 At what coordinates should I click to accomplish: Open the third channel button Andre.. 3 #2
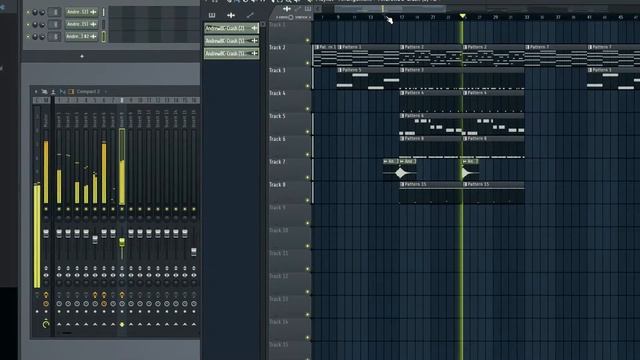[82, 37]
